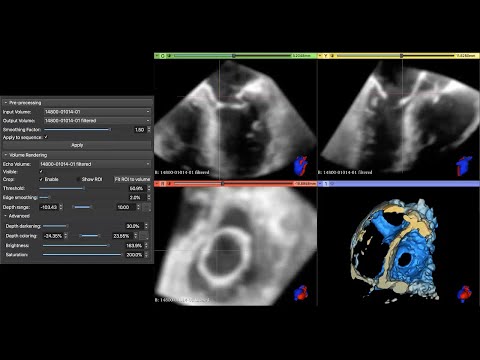480x360 pixels.
Task: Adjust the Depth coloring range slider
Action: [x=90, y=236]
